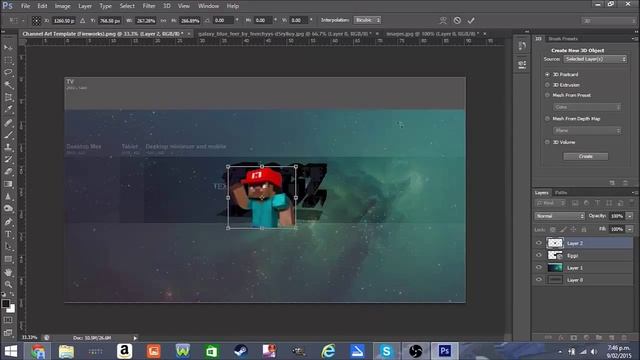Select the Zoom tool
Screen dimensions: 640x360
(x=8, y=284)
